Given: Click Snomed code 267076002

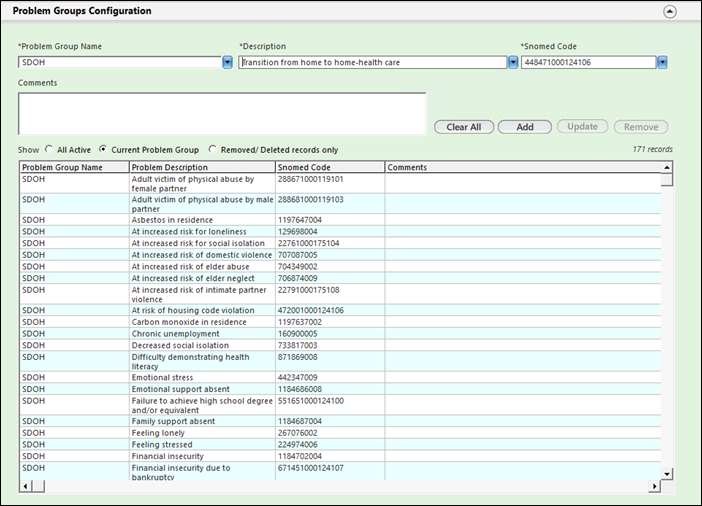Looking at the screenshot, I should click(297, 433).
